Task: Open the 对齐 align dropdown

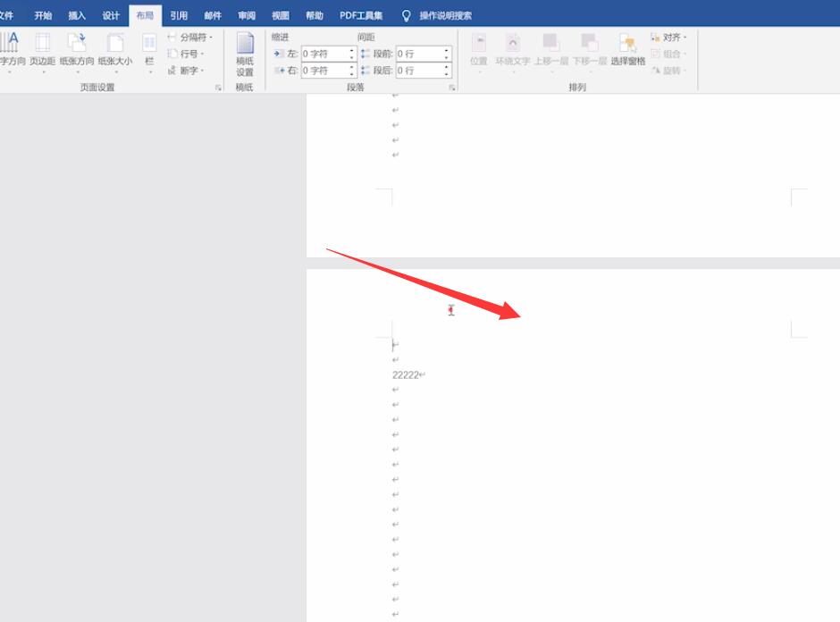Action: (668, 37)
